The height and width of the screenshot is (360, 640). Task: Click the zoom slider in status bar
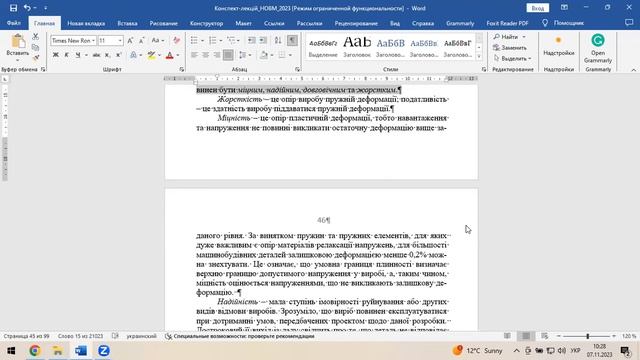pos(587,336)
